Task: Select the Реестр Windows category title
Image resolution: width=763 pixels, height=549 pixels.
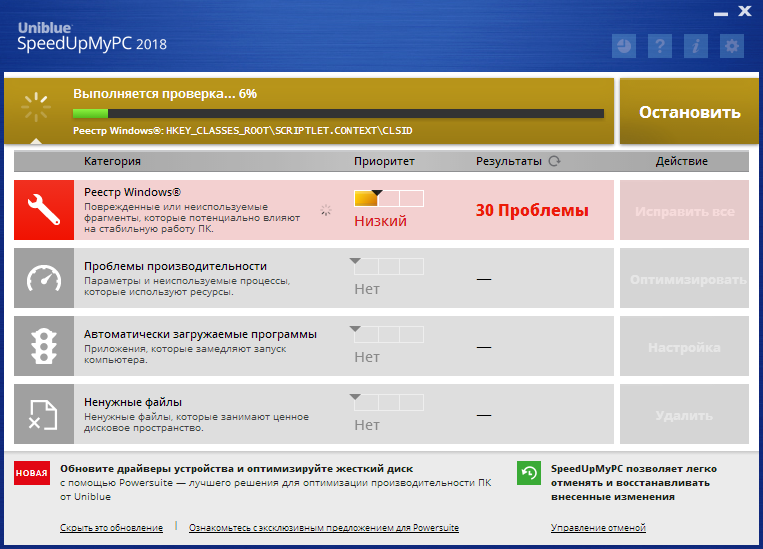Action: [x=132, y=192]
